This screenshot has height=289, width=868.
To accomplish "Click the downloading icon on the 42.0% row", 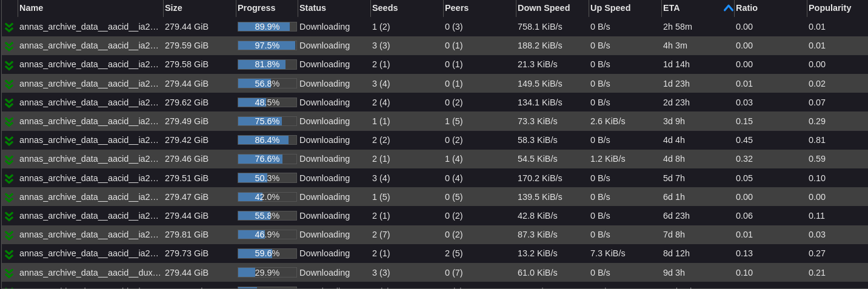I will coord(9,198).
